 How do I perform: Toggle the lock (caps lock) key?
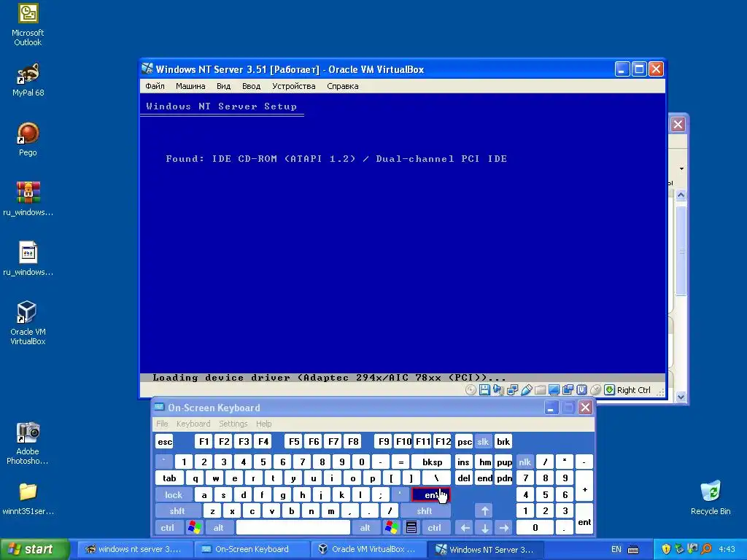(174, 495)
